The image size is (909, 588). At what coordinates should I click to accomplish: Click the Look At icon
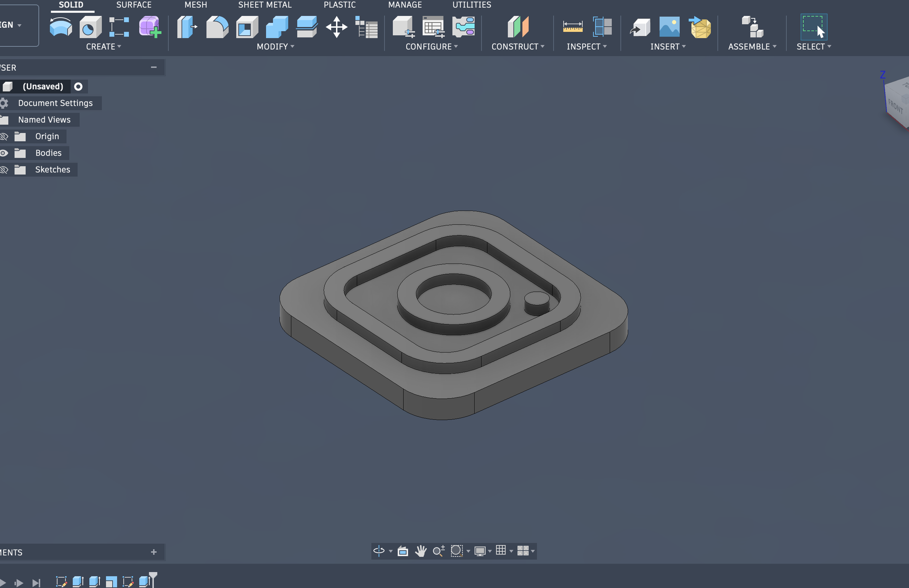click(403, 551)
